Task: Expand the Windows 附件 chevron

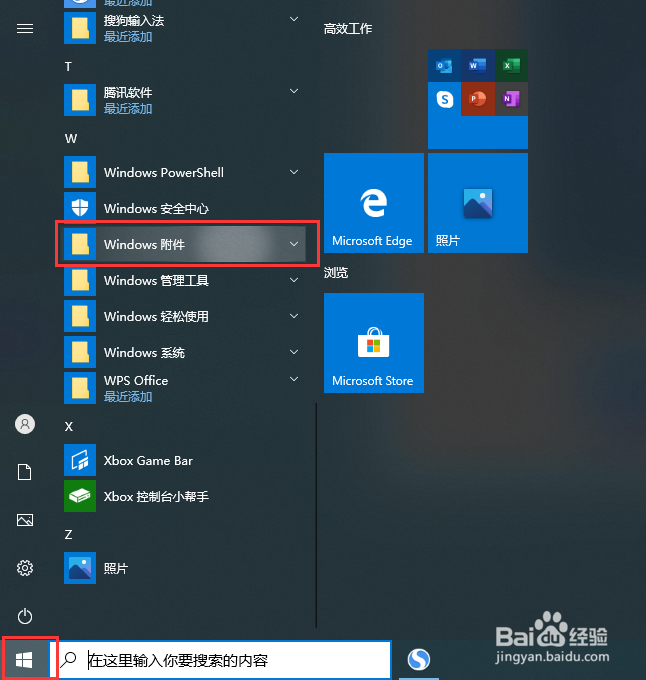Action: click(294, 244)
